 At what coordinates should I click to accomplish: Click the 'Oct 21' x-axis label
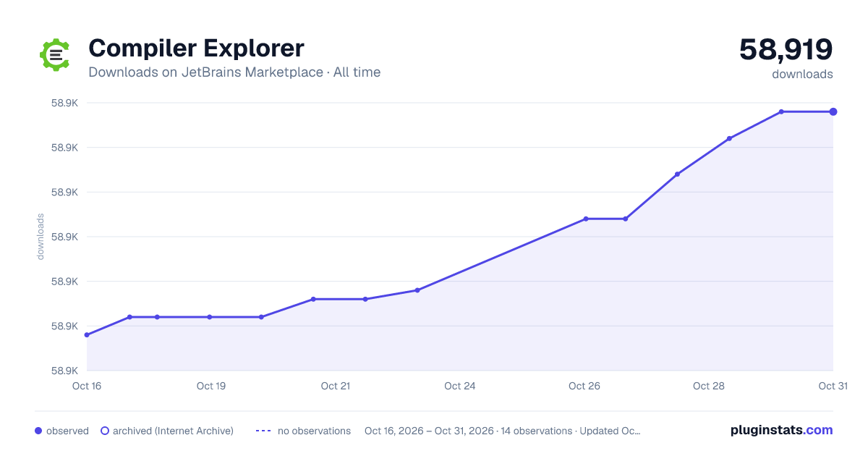(336, 386)
